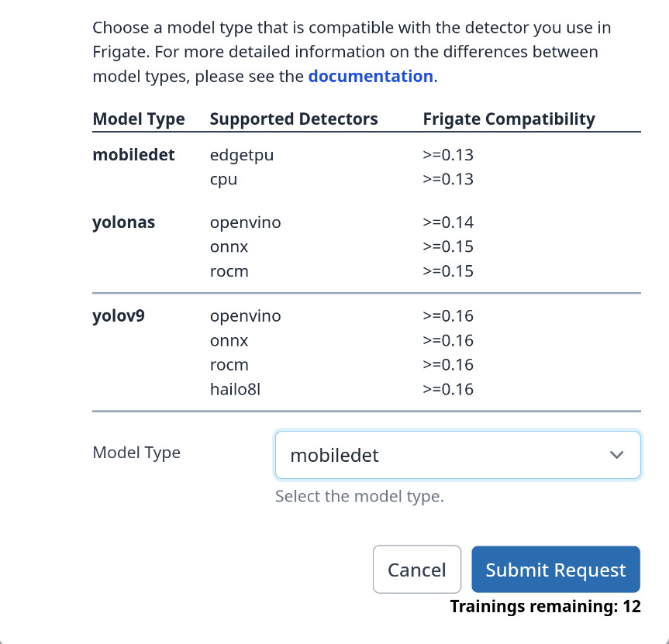Click the hailo8l detector entry
This screenshot has height=644, width=669.
coord(235,389)
